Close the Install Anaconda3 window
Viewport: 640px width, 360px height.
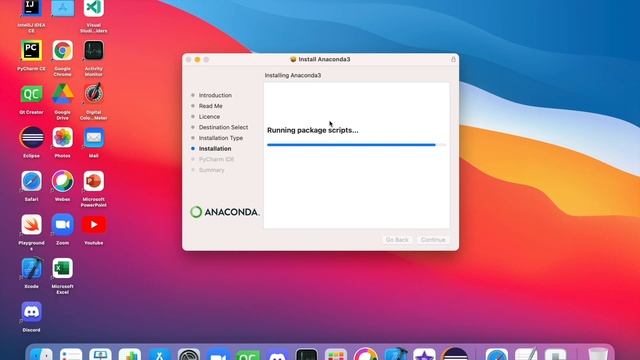[x=188, y=60]
